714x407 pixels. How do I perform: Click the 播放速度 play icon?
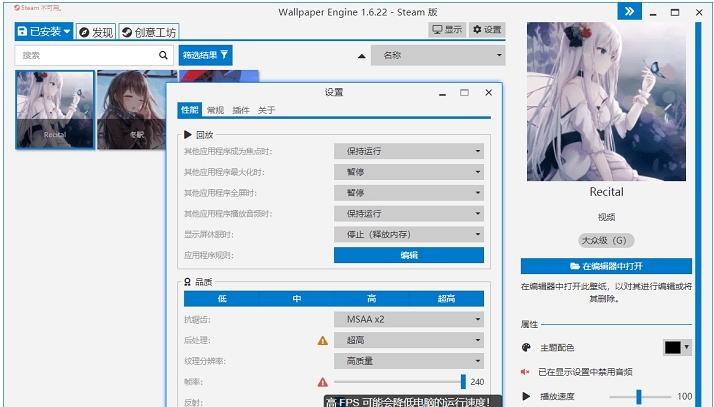point(526,396)
